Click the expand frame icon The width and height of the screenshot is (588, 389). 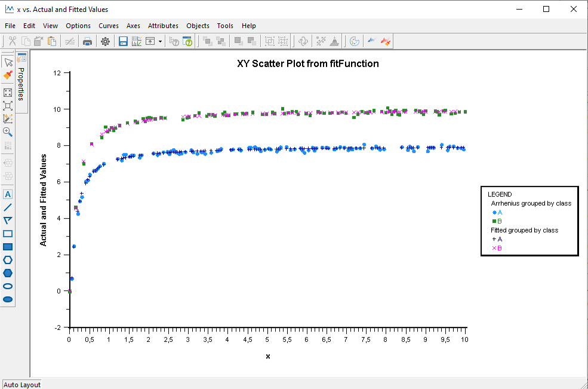coord(8,106)
